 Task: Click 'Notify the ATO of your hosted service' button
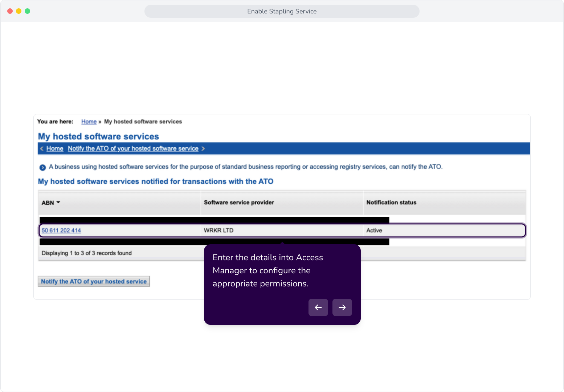tap(94, 281)
